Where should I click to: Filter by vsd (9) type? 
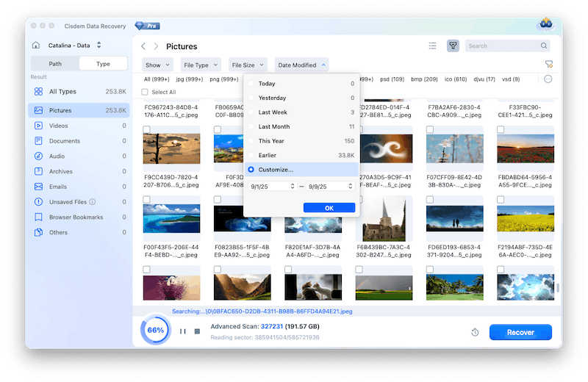point(511,79)
